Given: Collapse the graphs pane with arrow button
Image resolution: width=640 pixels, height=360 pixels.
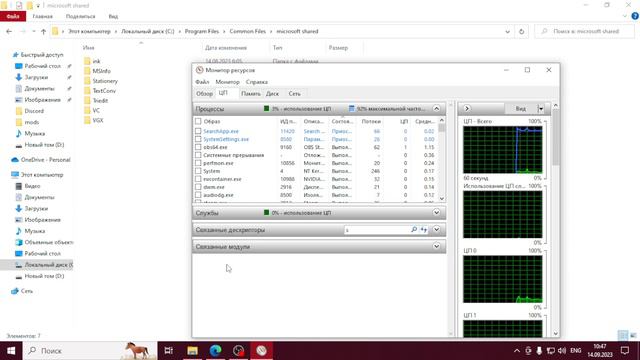Looking at the screenshot, I should coord(467,109).
